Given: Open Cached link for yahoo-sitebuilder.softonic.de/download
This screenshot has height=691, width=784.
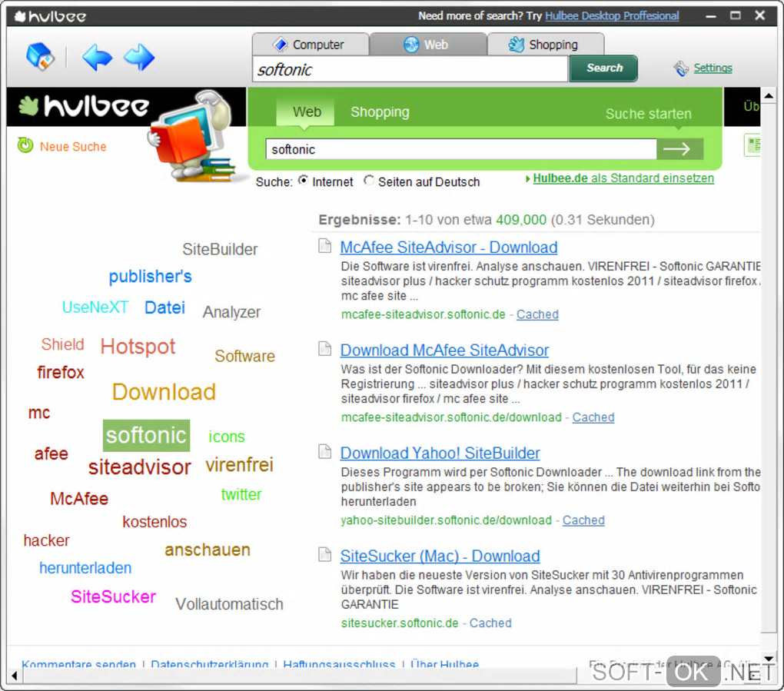Looking at the screenshot, I should click(x=583, y=520).
